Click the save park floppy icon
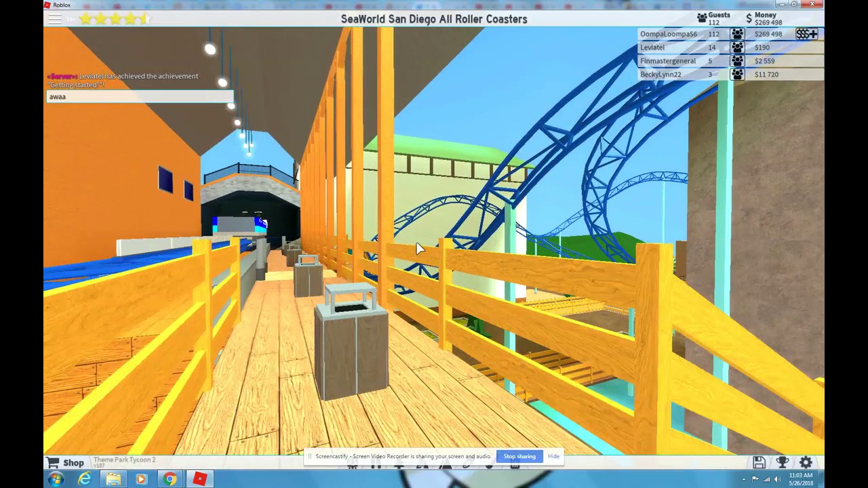Viewport: 868px width, 488px height. click(759, 462)
